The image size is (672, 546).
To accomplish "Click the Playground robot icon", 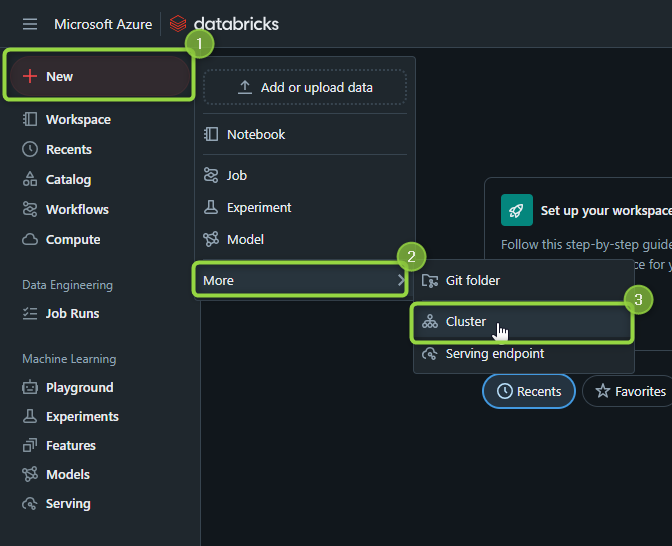I will point(30,387).
